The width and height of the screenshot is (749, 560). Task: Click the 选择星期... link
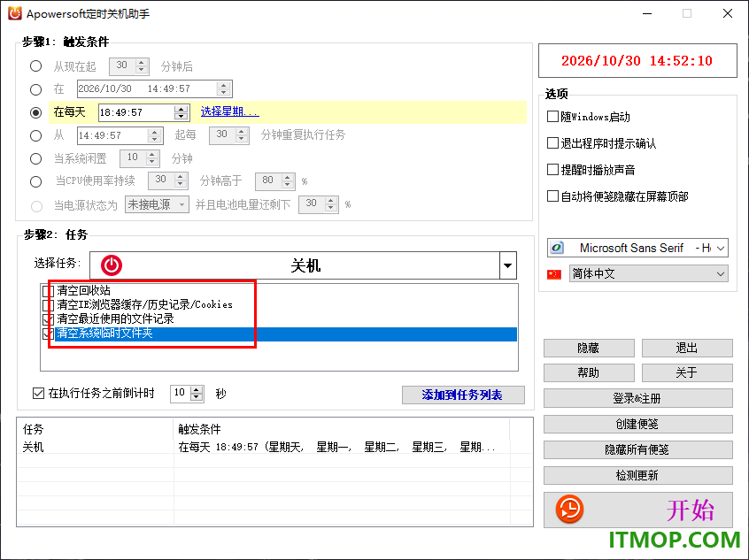tap(230, 111)
